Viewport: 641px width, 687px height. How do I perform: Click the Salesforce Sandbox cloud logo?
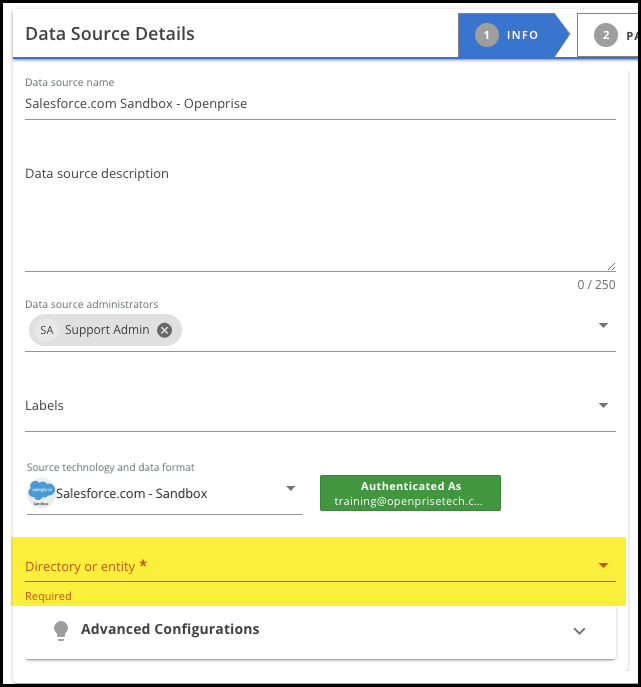click(41, 492)
